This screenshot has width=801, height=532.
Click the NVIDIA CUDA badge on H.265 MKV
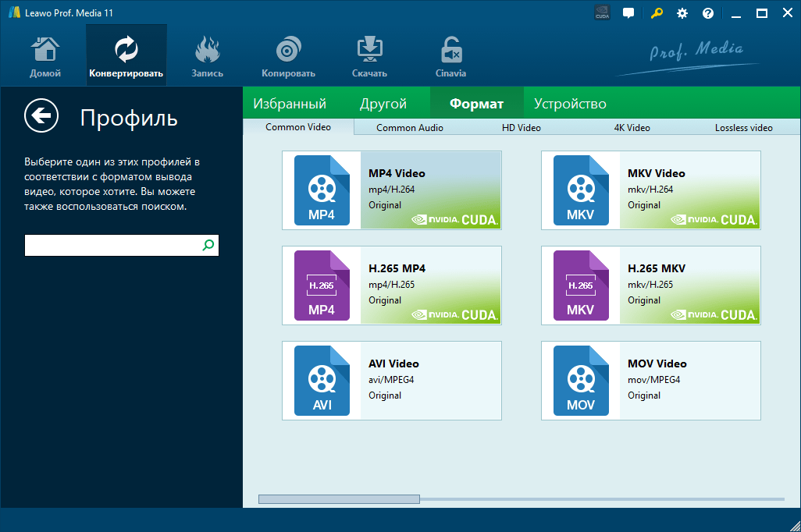pos(714,315)
